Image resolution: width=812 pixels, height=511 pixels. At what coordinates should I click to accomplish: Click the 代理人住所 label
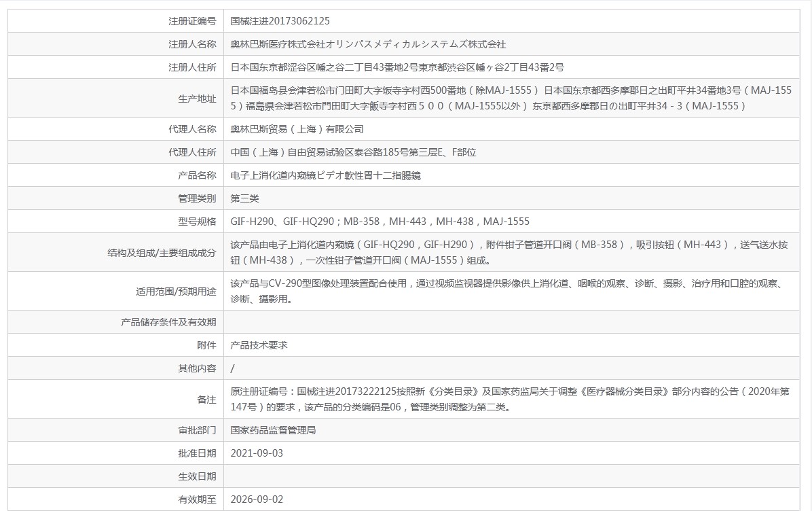click(192, 152)
